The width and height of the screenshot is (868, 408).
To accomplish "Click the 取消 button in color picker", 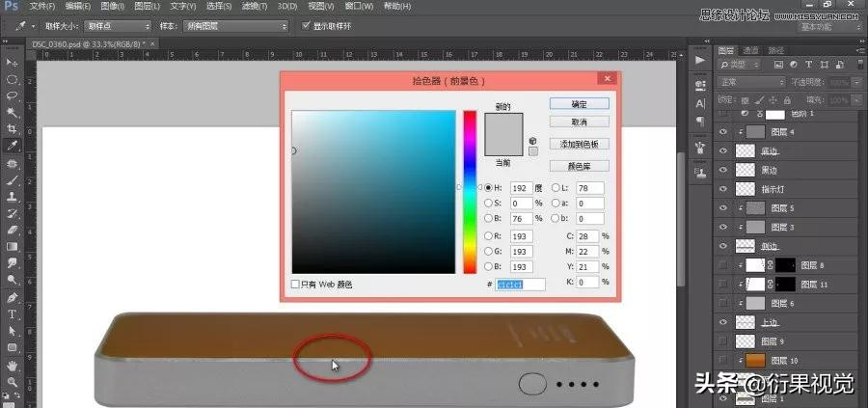I will (579, 122).
